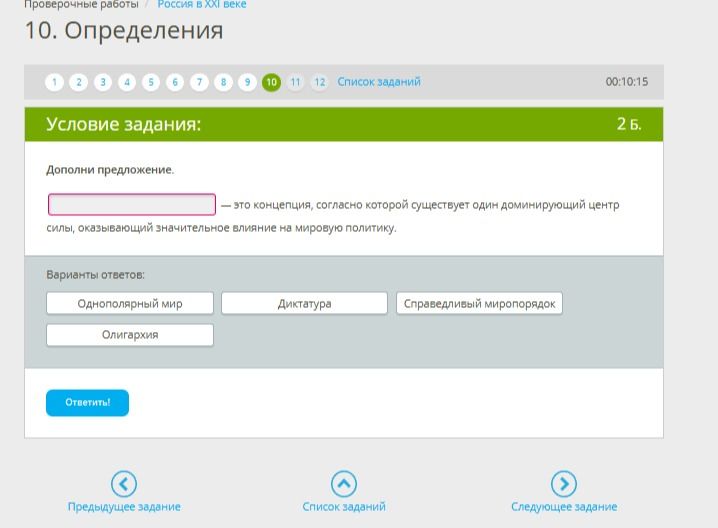The height and width of the screenshot is (528, 718).
Task: Click the 'Условие задания:' header
Action: pyautogui.click(x=124, y=124)
